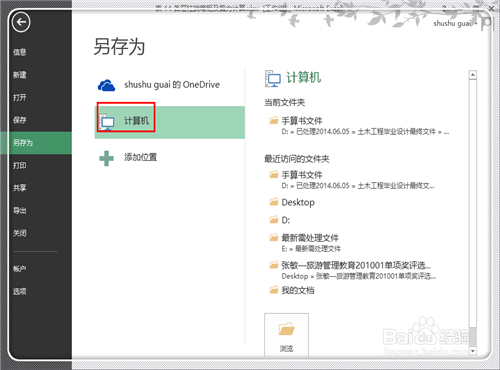Select 另存为 in the sidebar
This screenshot has width=500, height=370.
tap(36, 143)
